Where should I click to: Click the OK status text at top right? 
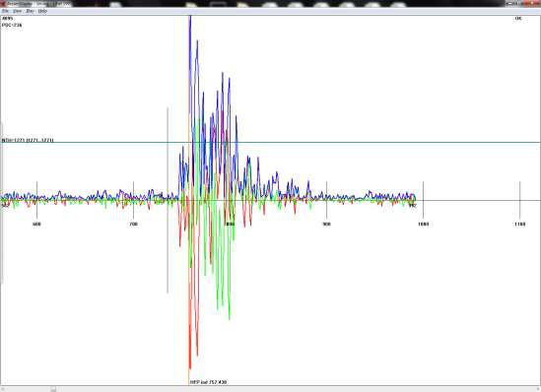(x=518, y=19)
